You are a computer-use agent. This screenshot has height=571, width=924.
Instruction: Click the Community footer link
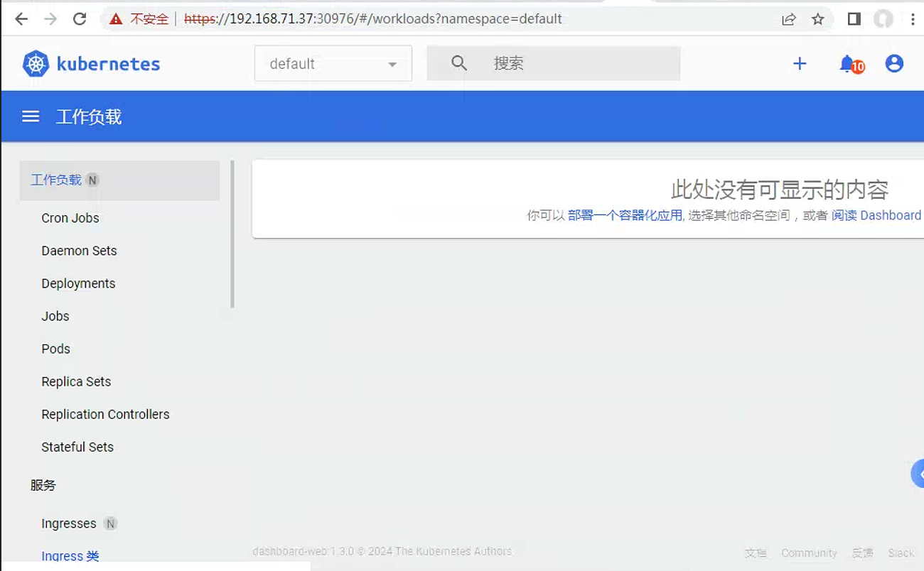click(x=809, y=553)
